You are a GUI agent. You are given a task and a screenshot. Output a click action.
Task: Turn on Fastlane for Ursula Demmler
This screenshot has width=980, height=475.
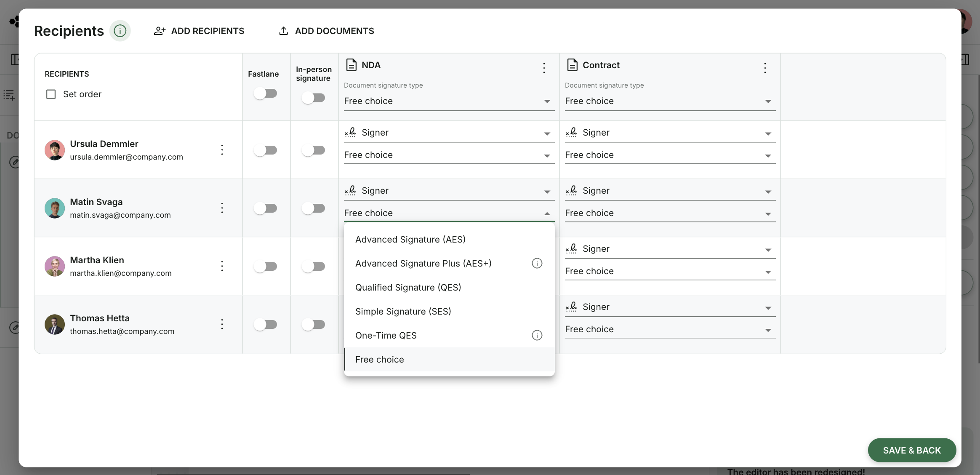[266, 150]
